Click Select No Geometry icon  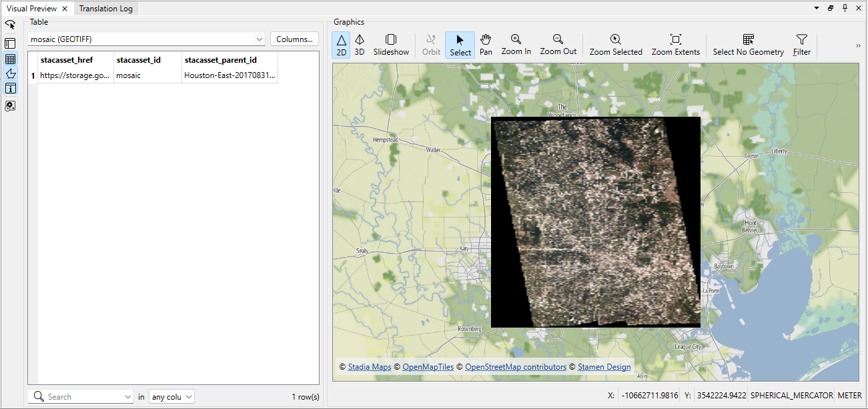(x=748, y=45)
